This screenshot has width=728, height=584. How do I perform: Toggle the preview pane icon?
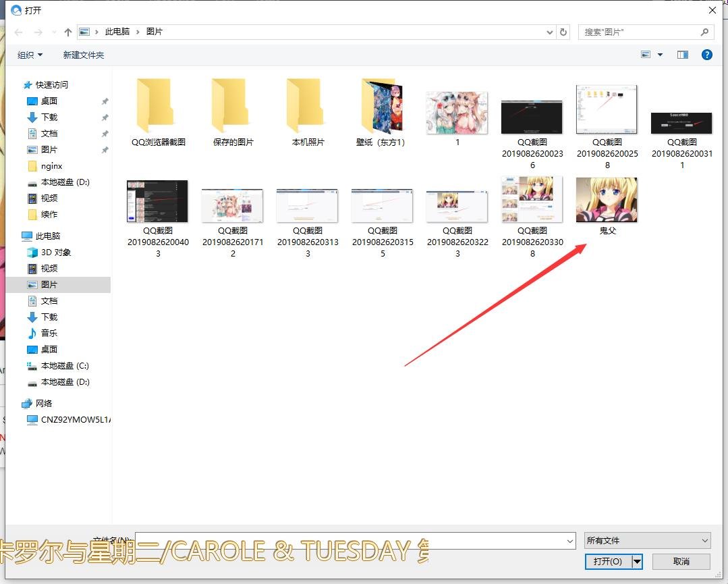[x=683, y=55]
